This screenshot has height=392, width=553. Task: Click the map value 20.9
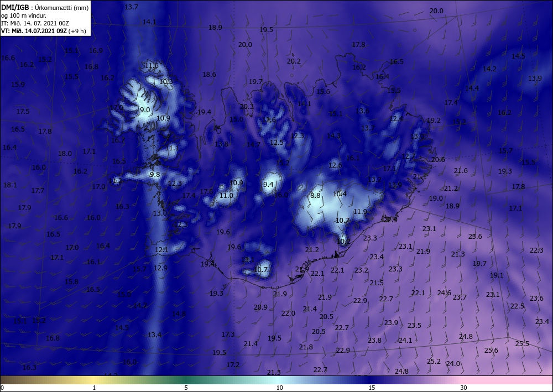(x=260, y=307)
